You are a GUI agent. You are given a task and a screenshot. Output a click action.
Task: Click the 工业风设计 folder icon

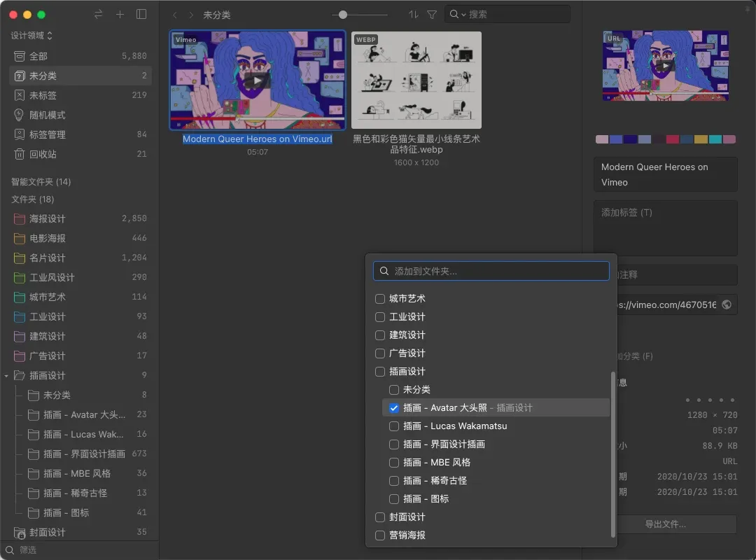(20, 278)
